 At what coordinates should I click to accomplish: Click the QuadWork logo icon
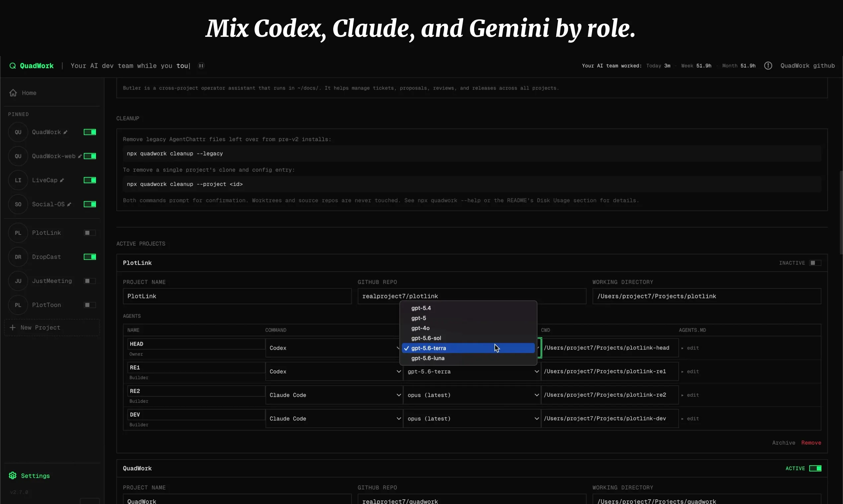click(x=13, y=66)
